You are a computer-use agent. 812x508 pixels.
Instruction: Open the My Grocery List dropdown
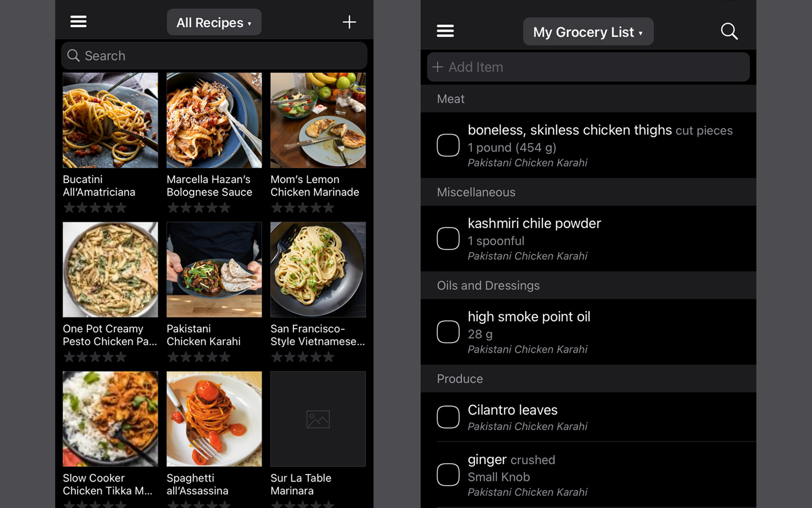point(588,32)
